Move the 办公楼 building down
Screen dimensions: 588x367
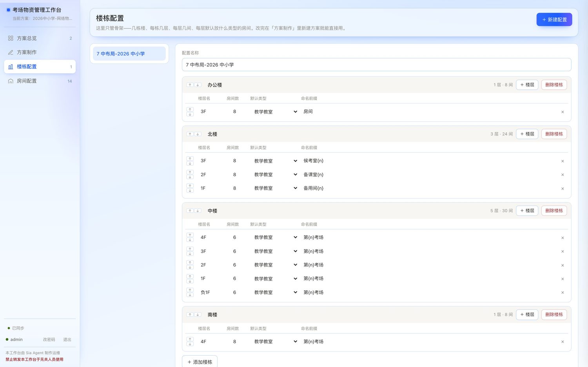coord(198,85)
